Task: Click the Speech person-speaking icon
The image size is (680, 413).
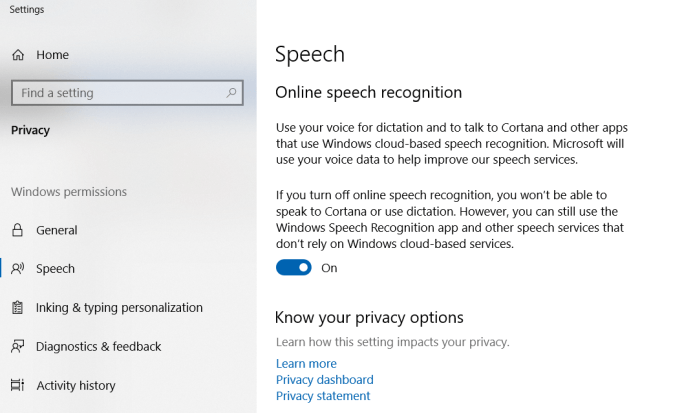Action: point(18,269)
